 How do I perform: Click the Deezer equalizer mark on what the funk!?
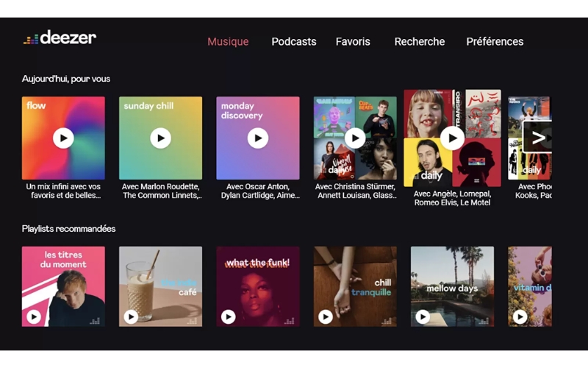point(289,321)
